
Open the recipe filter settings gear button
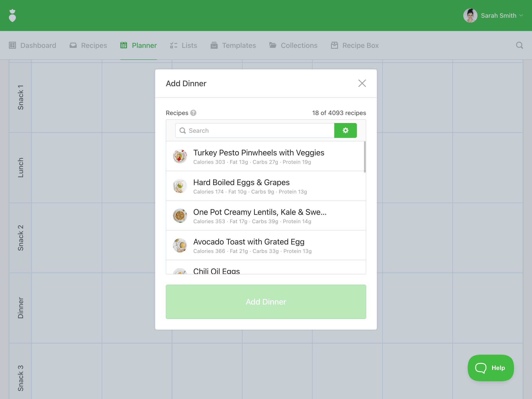point(345,130)
